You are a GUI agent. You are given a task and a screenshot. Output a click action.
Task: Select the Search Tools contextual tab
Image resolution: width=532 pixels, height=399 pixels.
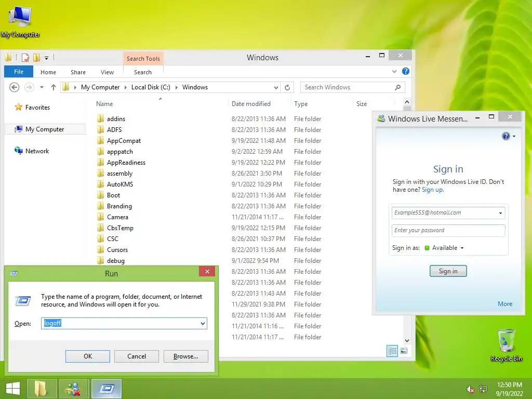coord(143,58)
